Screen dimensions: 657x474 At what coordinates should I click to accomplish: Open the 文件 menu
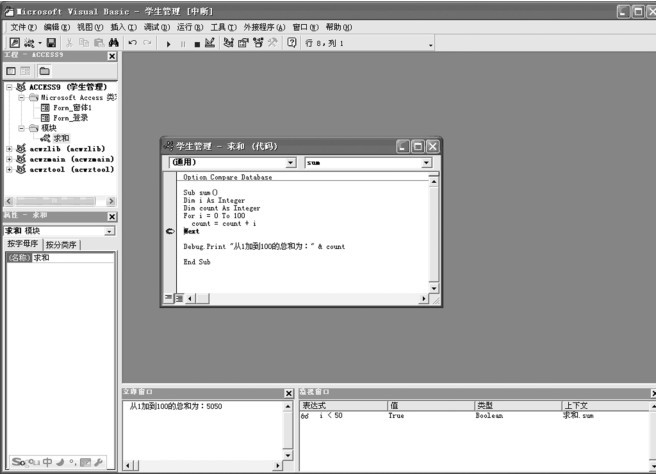(x=23, y=27)
